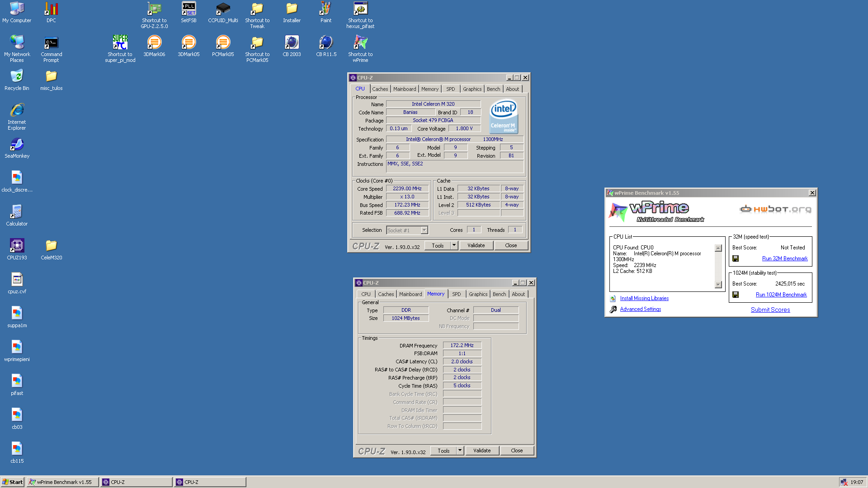
Task: Click CPU List scrollbar up arrow
Action: [718, 248]
